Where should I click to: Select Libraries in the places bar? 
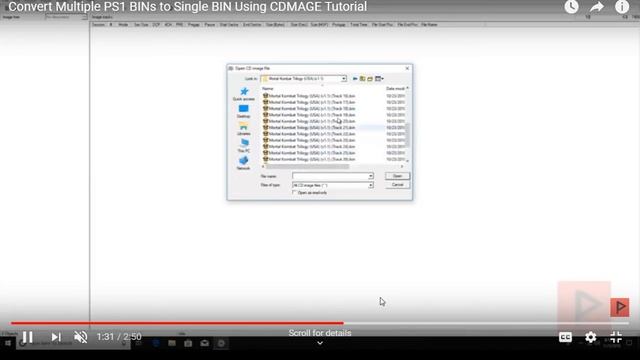244,129
